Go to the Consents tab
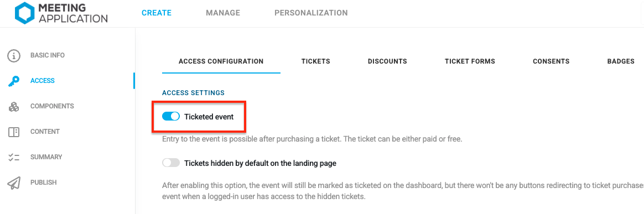The height and width of the screenshot is (214, 644). tap(551, 61)
